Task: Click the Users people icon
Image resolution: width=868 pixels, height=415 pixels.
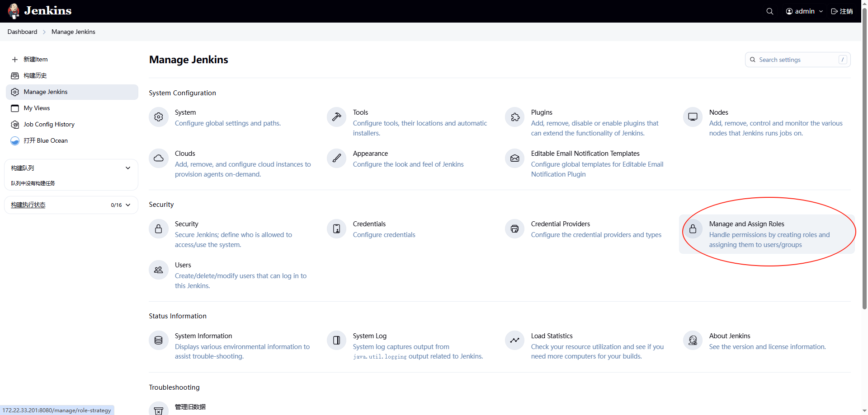Action: click(x=158, y=270)
